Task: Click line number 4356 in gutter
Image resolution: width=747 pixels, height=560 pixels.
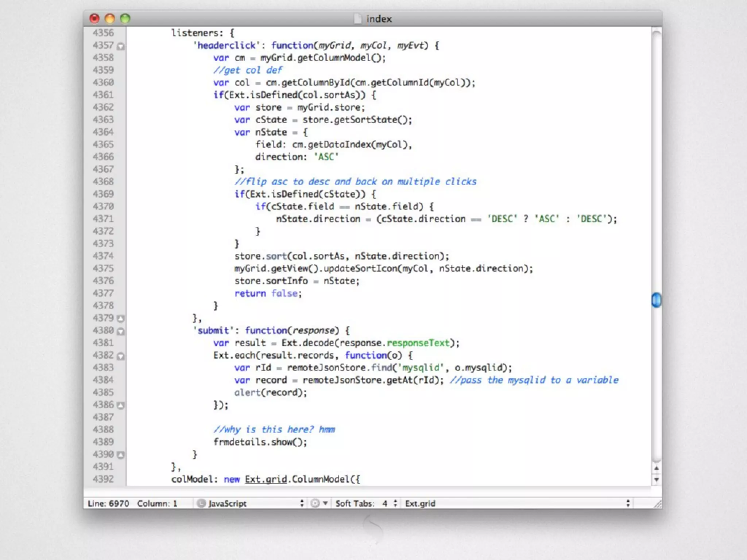Action: click(x=103, y=33)
